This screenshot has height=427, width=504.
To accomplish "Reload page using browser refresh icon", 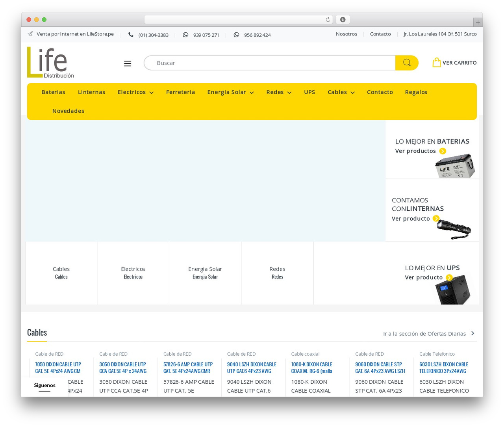I will 328,20.
